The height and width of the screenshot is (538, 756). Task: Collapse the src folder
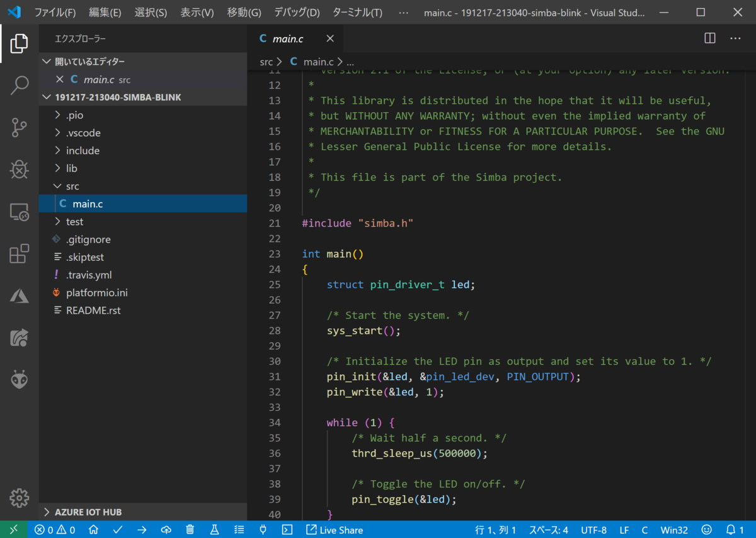[x=142, y=186]
